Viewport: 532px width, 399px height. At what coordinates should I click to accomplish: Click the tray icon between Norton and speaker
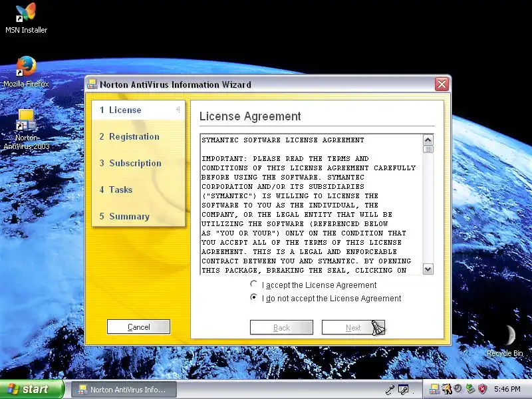coord(446,389)
